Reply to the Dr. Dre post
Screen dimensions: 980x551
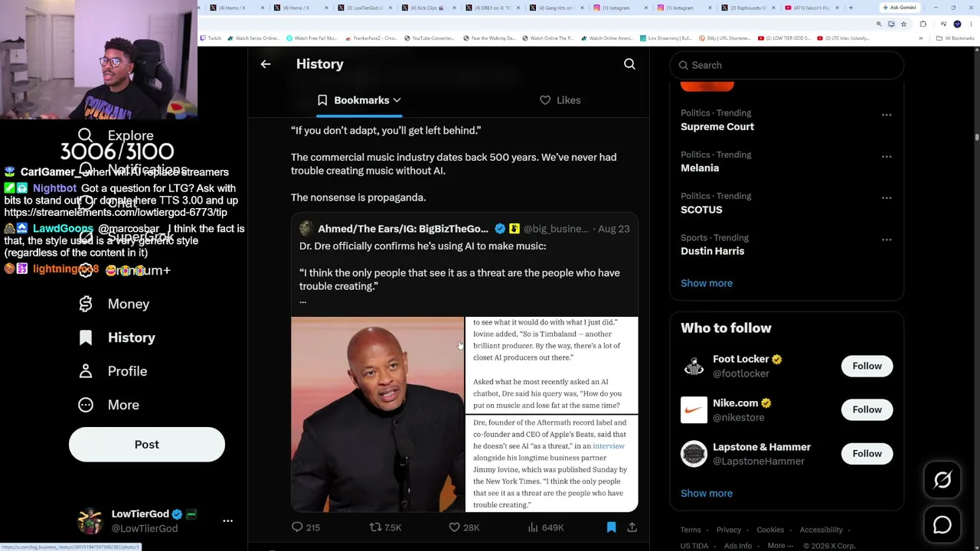coord(298,527)
